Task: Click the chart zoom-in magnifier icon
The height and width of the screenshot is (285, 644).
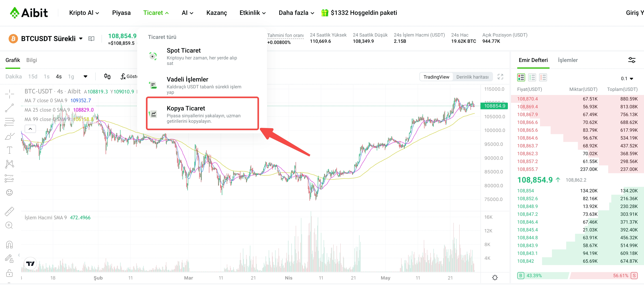Action: pyautogui.click(x=9, y=225)
